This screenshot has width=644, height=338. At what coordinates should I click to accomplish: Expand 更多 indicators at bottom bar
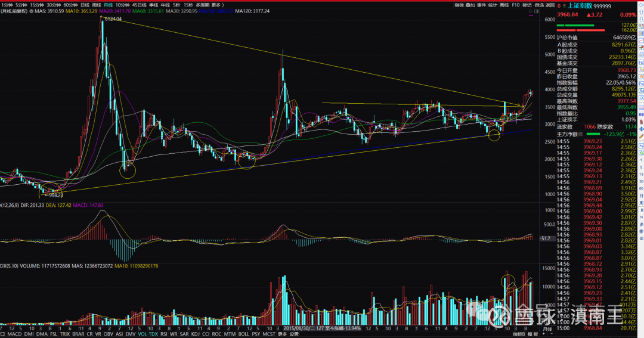pos(282,334)
